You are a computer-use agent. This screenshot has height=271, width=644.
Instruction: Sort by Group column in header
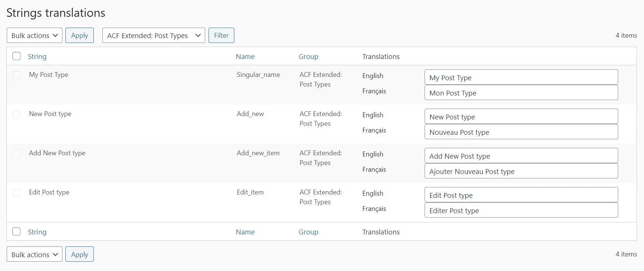tap(308, 56)
